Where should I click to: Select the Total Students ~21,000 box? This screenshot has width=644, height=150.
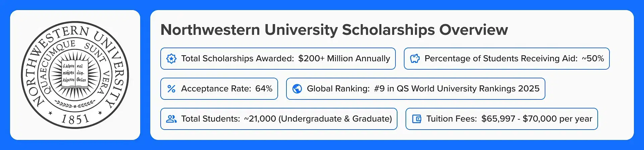tap(279, 119)
